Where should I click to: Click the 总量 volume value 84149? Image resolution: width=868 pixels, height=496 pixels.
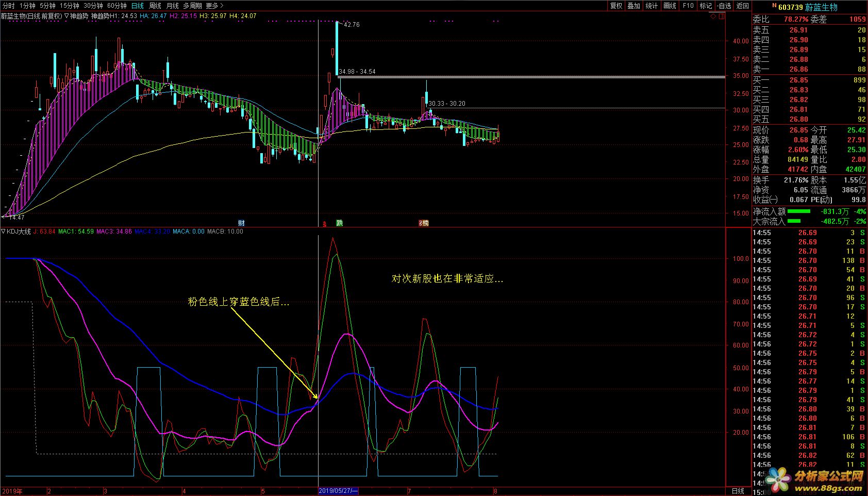(x=798, y=160)
